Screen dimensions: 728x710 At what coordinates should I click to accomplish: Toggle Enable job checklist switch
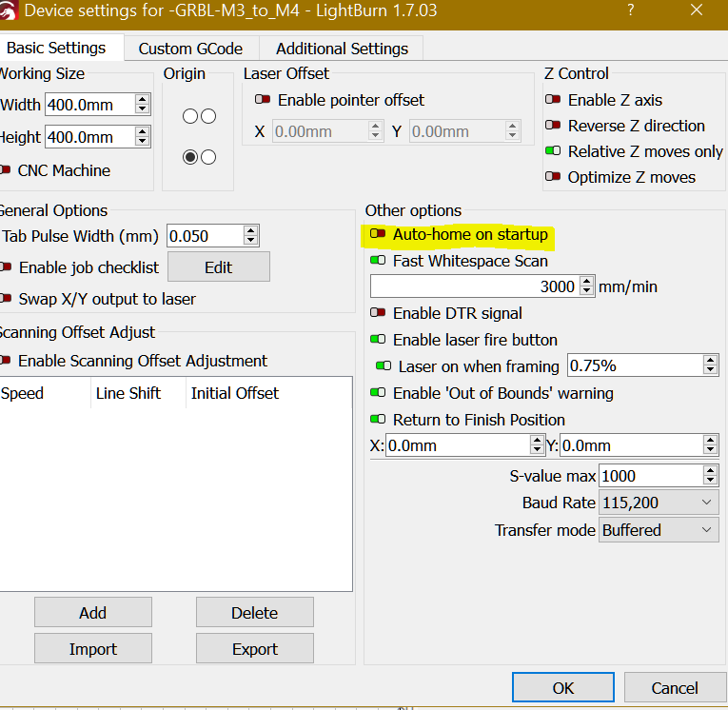[x=6, y=267]
